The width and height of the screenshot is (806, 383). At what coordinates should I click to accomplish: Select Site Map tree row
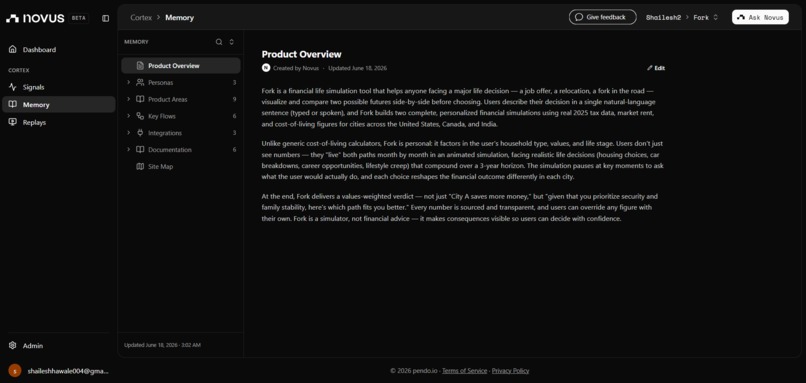(x=181, y=167)
